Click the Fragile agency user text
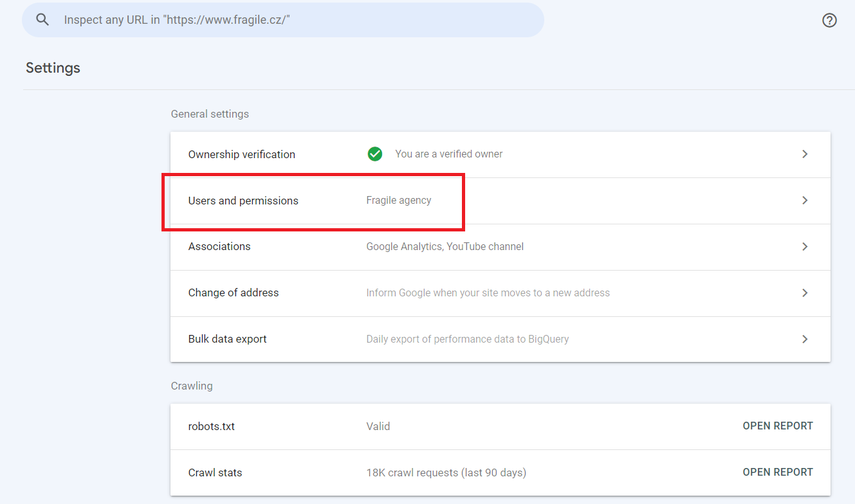Viewport: 855px width, 504px height. pyautogui.click(x=399, y=201)
